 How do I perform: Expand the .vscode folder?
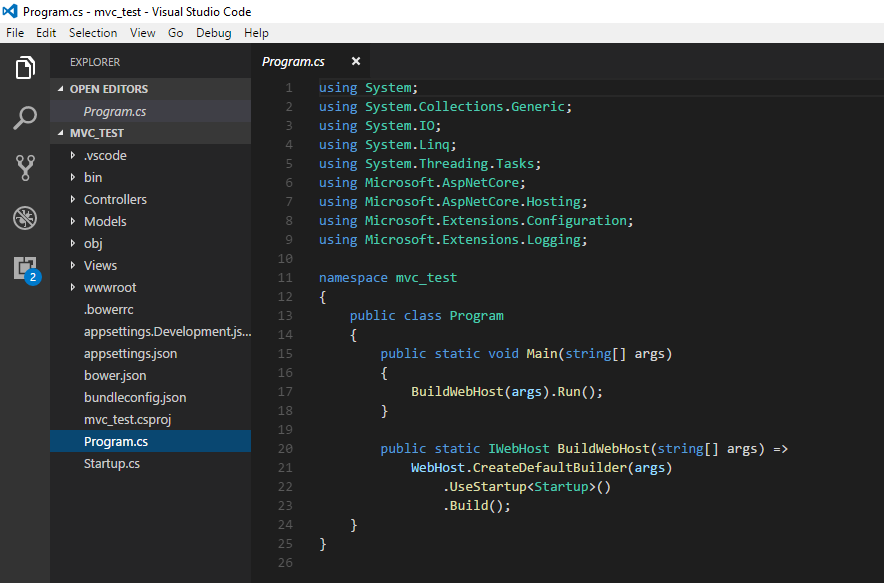pyautogui.click(x=73, y=155)
